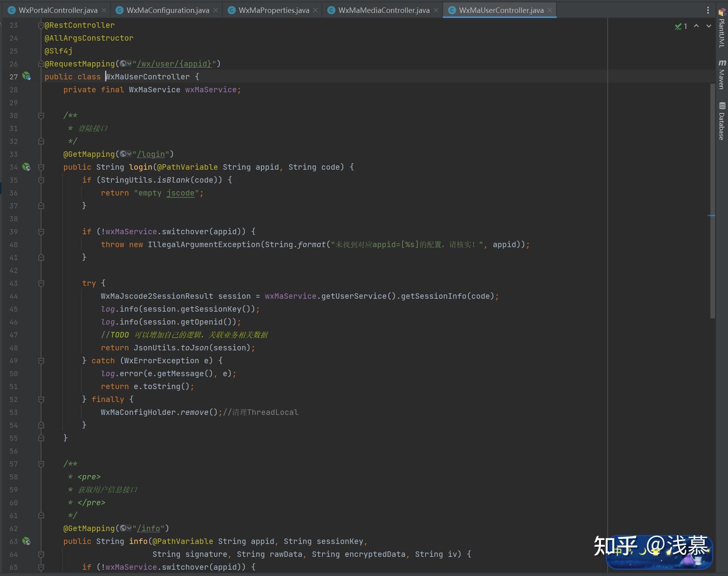This screenshot has height=576, width=728.
Task: Open URL dropdown next to /login mapping
Action: click(x=126, y=154)
